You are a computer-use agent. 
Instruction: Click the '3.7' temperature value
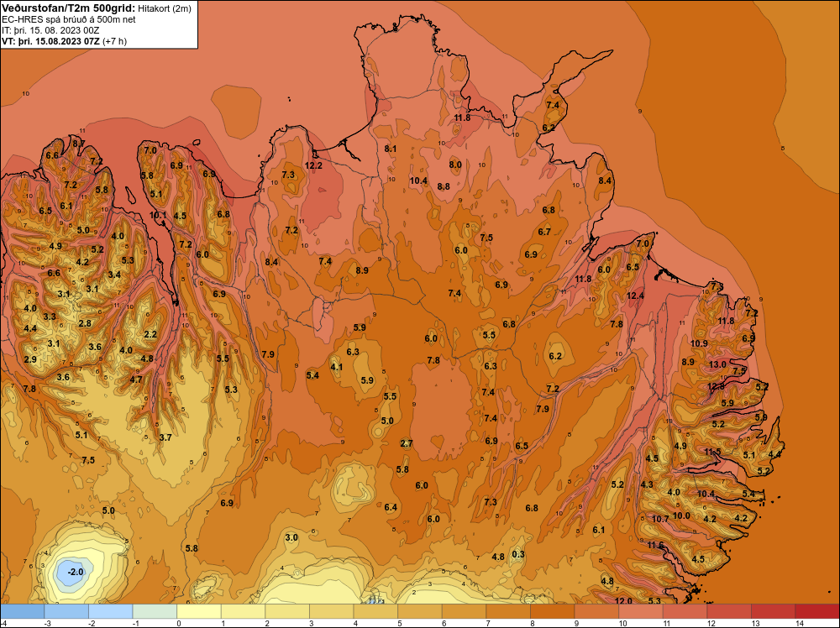tap(165, 437)
